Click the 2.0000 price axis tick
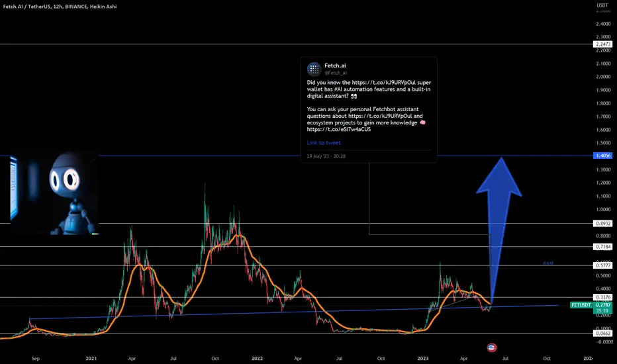The image size is (617, 364). 603,77
